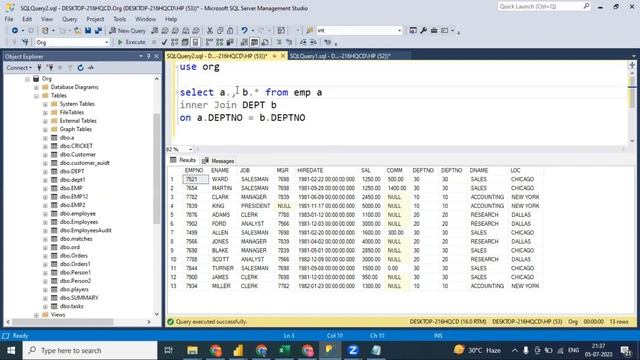Image resolution: width=640 pixels, height=360 pixels.
Task: Expand the Views folder
Action: (x=36, y=315)
